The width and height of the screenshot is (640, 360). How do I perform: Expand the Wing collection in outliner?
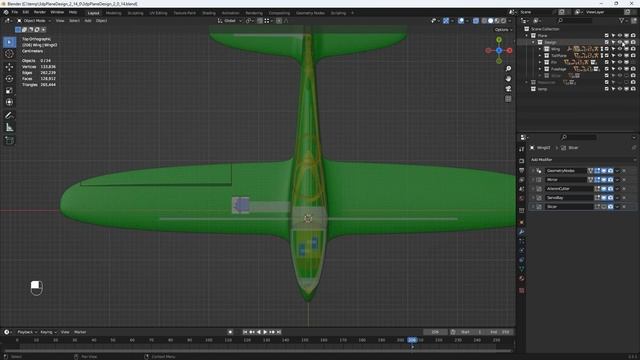(540, 49)
